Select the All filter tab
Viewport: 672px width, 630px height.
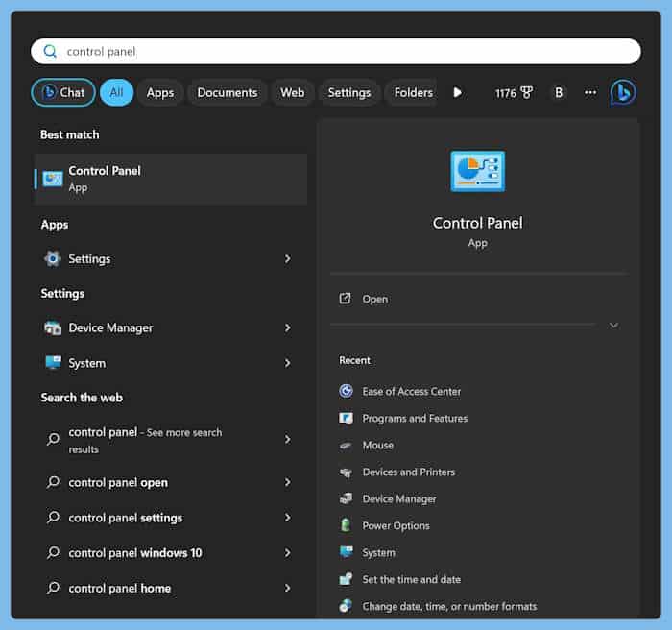(116, 92)
